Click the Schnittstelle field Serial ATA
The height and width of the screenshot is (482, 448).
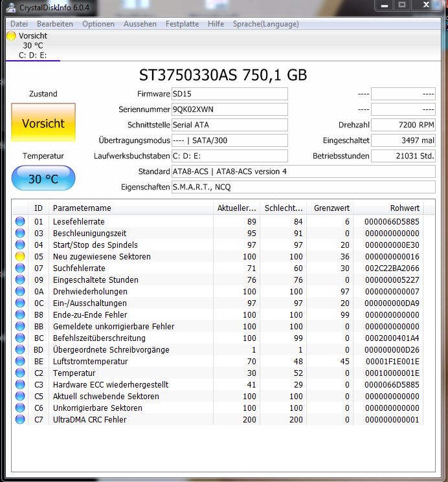tap(230, 125)
